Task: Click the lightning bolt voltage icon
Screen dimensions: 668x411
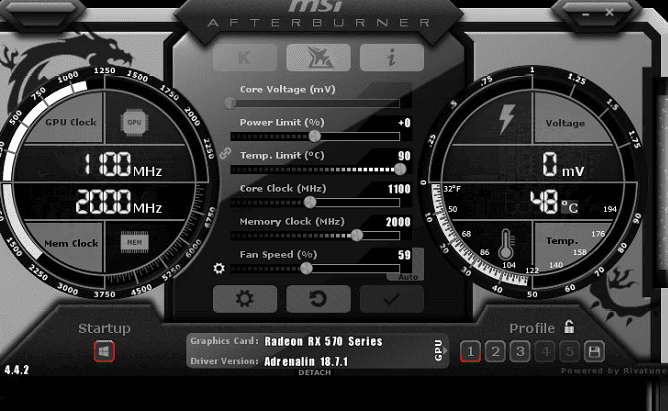Action: pyautogui.click(x=507, y=119)
